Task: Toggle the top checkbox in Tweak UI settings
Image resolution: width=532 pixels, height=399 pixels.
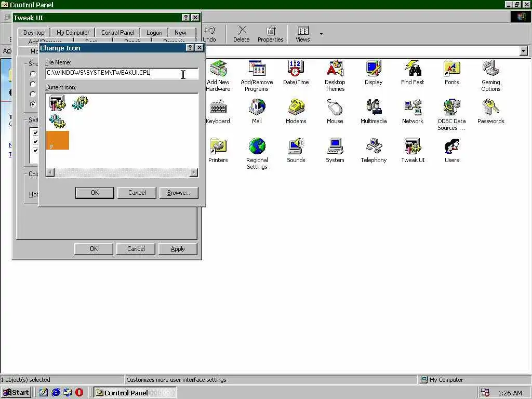Action: (35, 132)
